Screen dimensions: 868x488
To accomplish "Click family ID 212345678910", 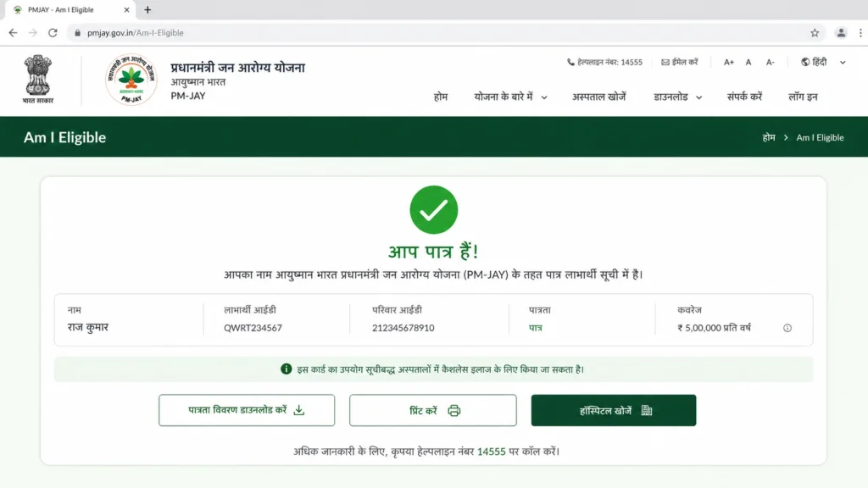I will click(x=403, y=328).
